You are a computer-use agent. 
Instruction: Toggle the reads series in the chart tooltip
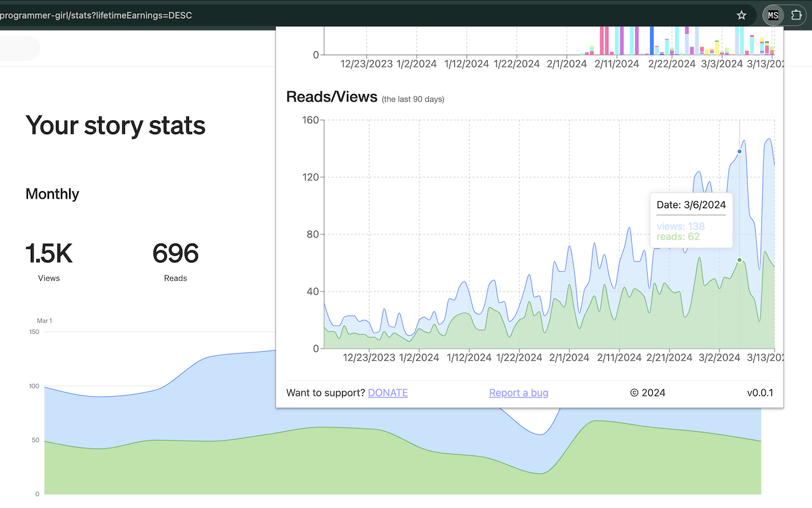click(679, 236)
